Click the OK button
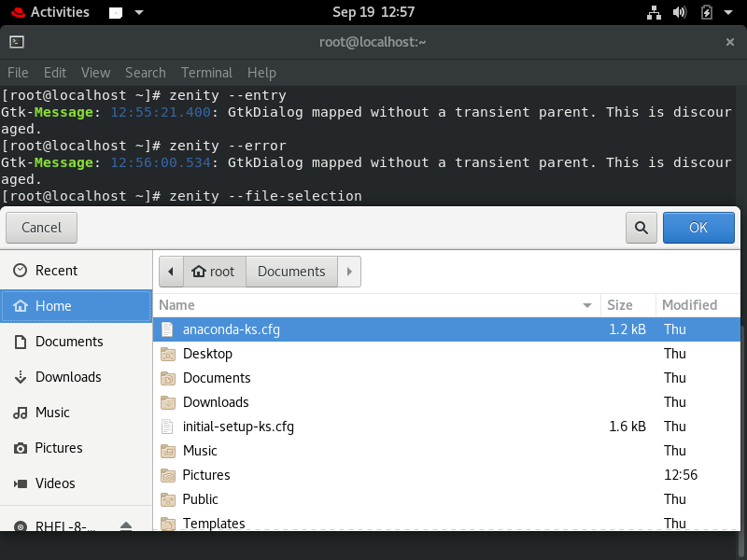 pos(698,228)
